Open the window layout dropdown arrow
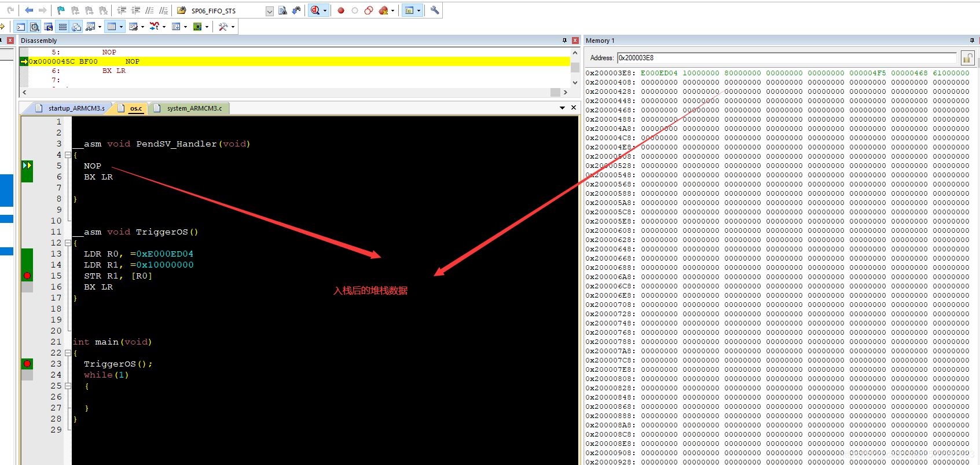This screenshot has height=465, width=980. coord(419,10)
